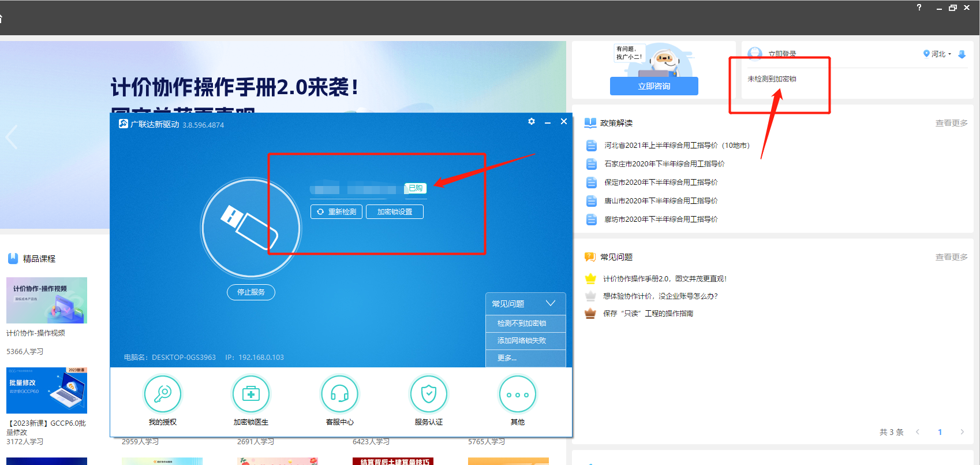Click the 常见问题 chat bubble icon
Image resolution: width=980 pixels, height=465 pixels.
[590, 257]
